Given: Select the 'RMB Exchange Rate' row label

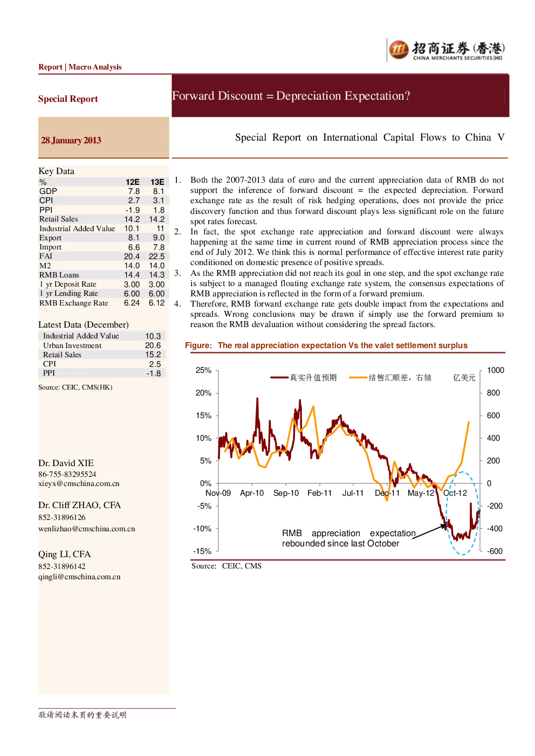Looking at the screenshot, I should pyautogui.click(x=74, y=303).
